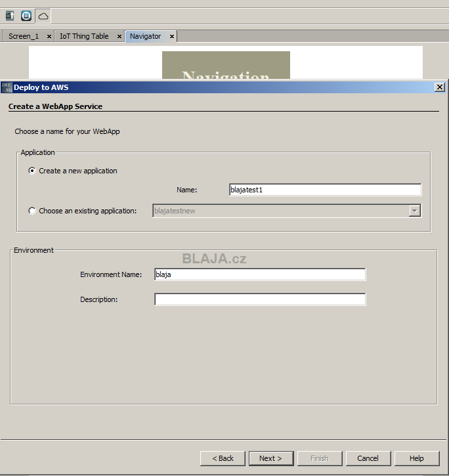Click the first toolbar icon with arrow
Viewport: 449px width, 476px height.
10,16
